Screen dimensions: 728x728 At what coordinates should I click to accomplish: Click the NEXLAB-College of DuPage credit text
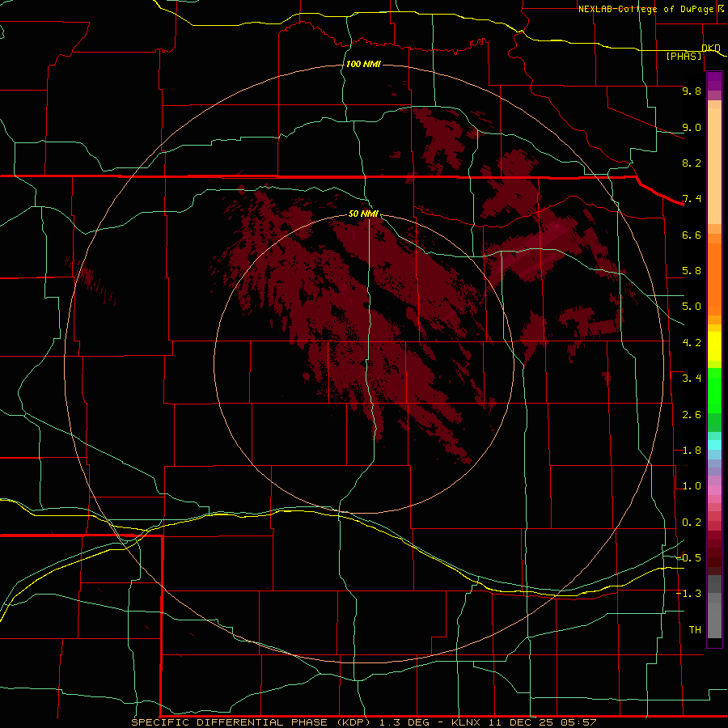point(646,9)
